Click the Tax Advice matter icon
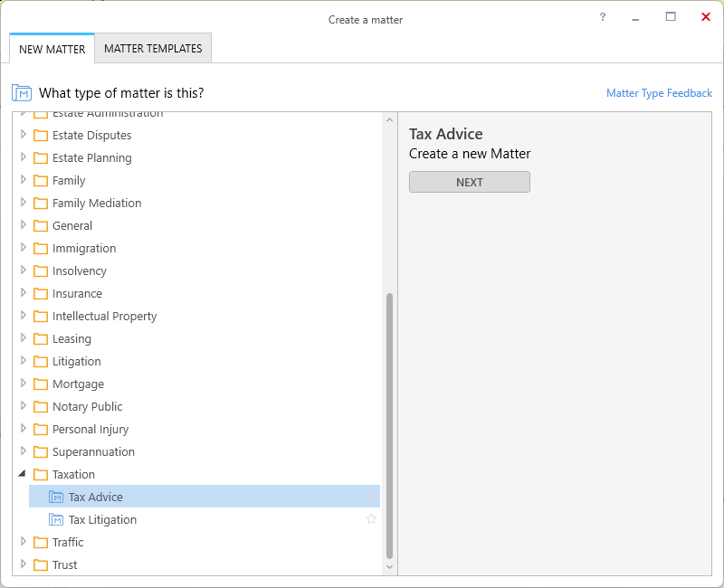The width and height of the screenshot is (724, 588). 56,497
